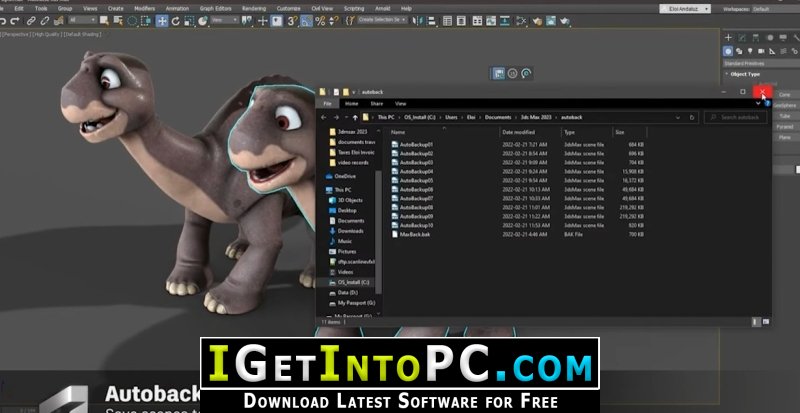Open Select by Name list icon

coord(118,21)
